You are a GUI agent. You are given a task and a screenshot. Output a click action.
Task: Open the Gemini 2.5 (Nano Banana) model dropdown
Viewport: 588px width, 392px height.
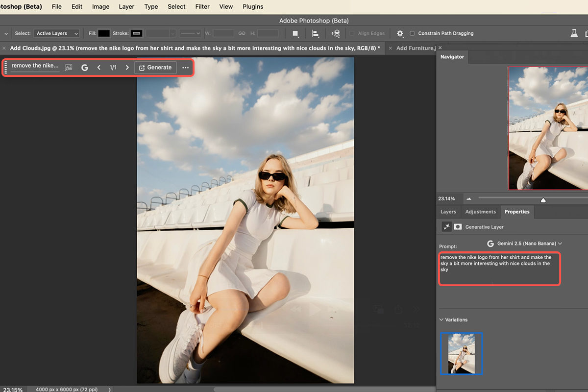coord(524,244)
